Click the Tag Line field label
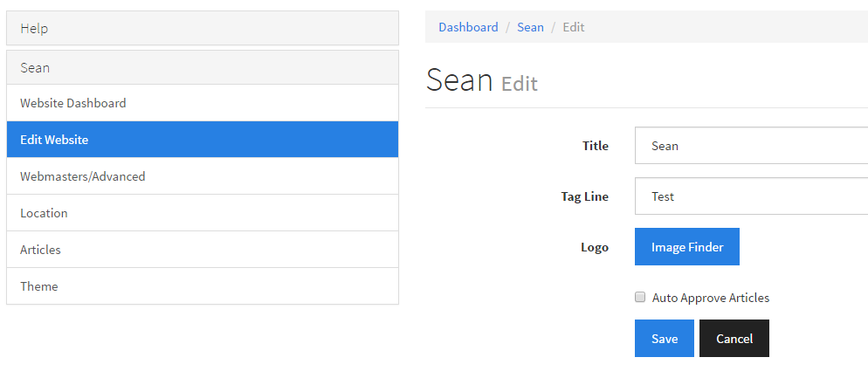 [x=584, y=196]
